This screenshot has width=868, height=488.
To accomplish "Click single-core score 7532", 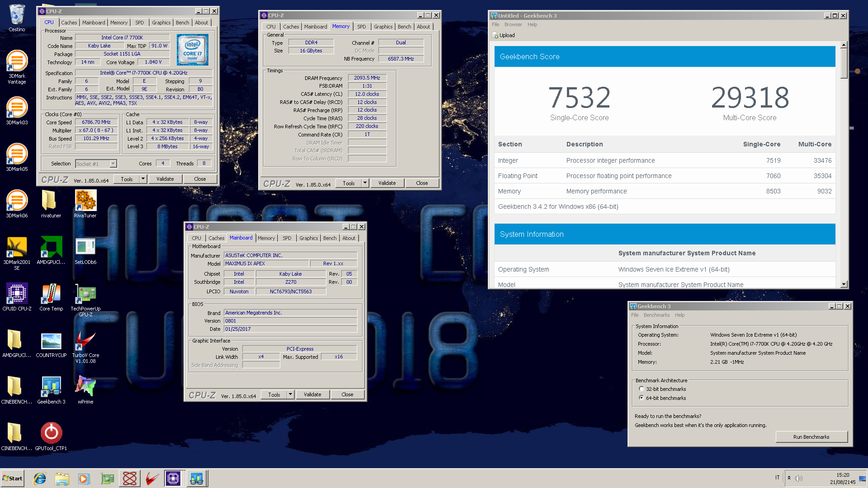I will click(x=579, y=98).
